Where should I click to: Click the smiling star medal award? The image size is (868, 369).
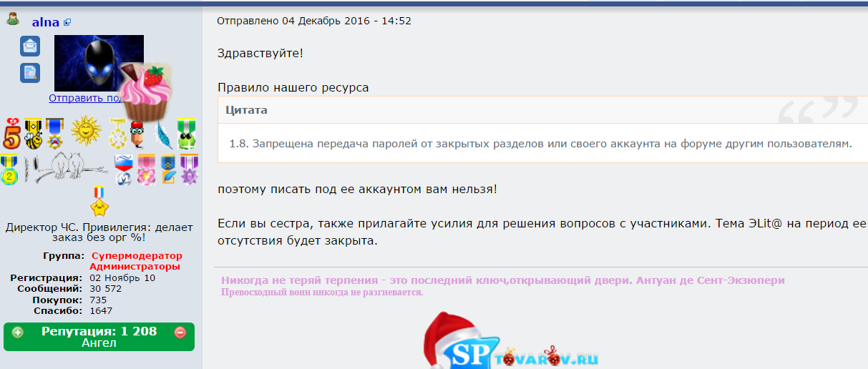click(99, 202)
